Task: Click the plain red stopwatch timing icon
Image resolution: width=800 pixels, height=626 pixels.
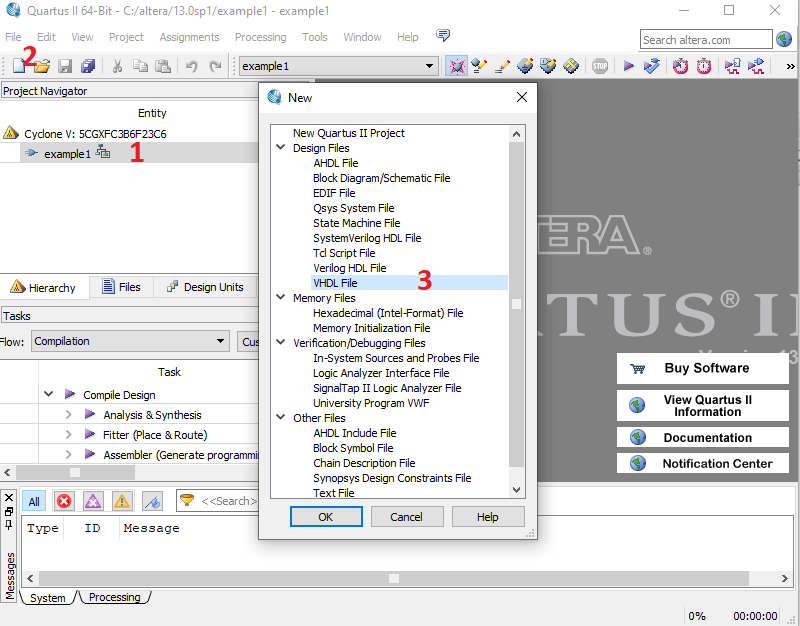Action: point(704,66)
